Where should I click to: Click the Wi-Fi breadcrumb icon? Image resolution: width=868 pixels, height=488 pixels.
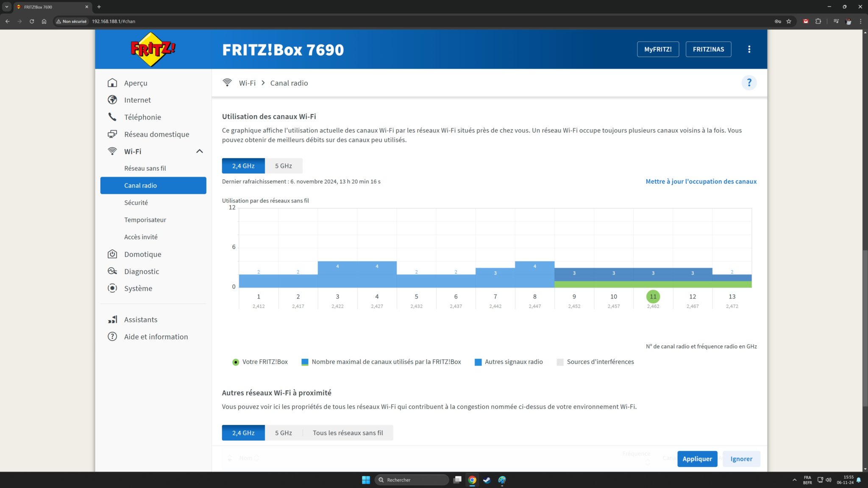click(227, 83)
